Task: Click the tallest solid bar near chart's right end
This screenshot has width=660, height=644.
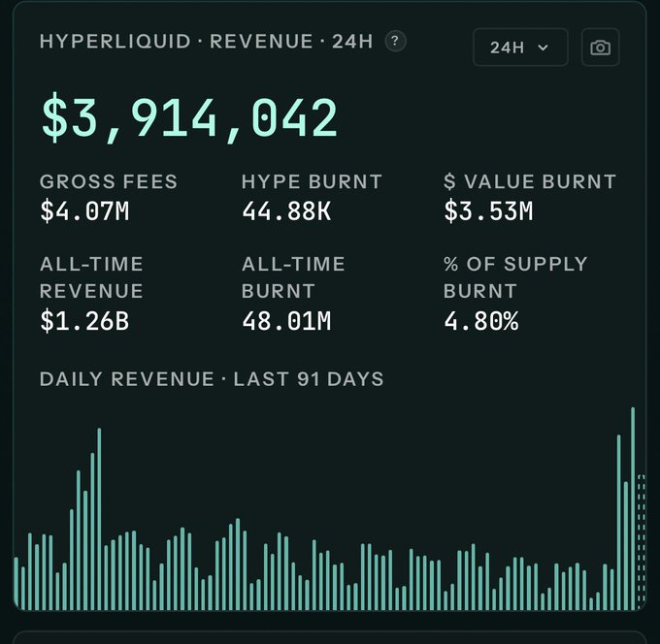Action: [633, 508]
